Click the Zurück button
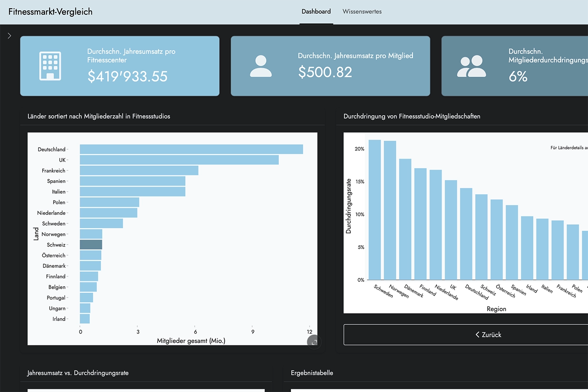This screenshot has width=588, height=392. [488, 335]
